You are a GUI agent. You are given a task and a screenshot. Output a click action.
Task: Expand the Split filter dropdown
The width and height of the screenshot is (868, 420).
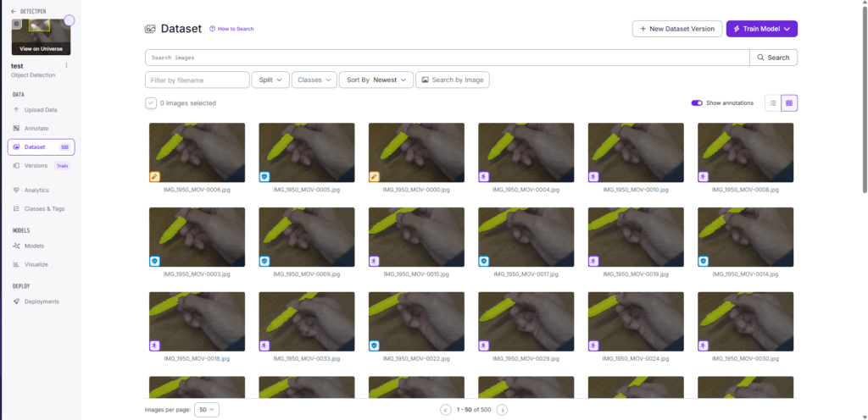pyautogui.click(x=270, y=80)
